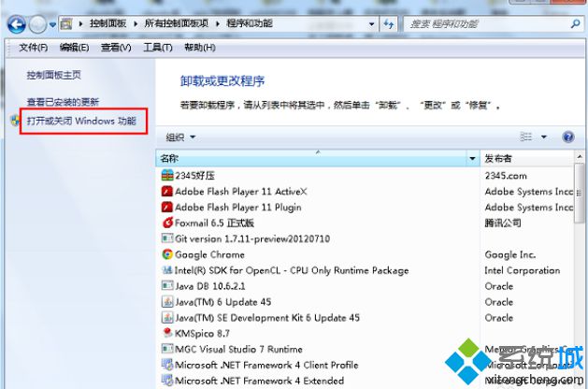Viewport: 588px width, 389px height.
Task: Click the Intel Corporation publisher cell
Action: pyautogui.click(x=522, y=270)
